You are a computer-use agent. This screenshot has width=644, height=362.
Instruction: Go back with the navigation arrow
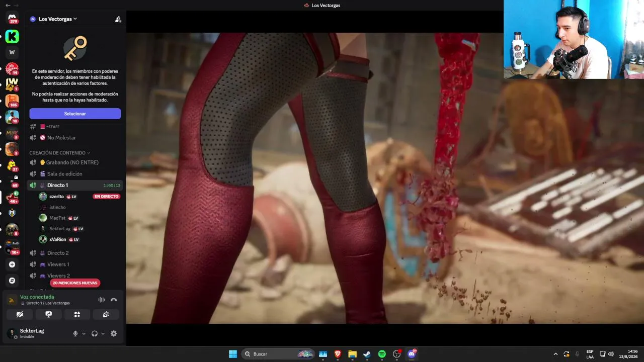click(8, 5)
